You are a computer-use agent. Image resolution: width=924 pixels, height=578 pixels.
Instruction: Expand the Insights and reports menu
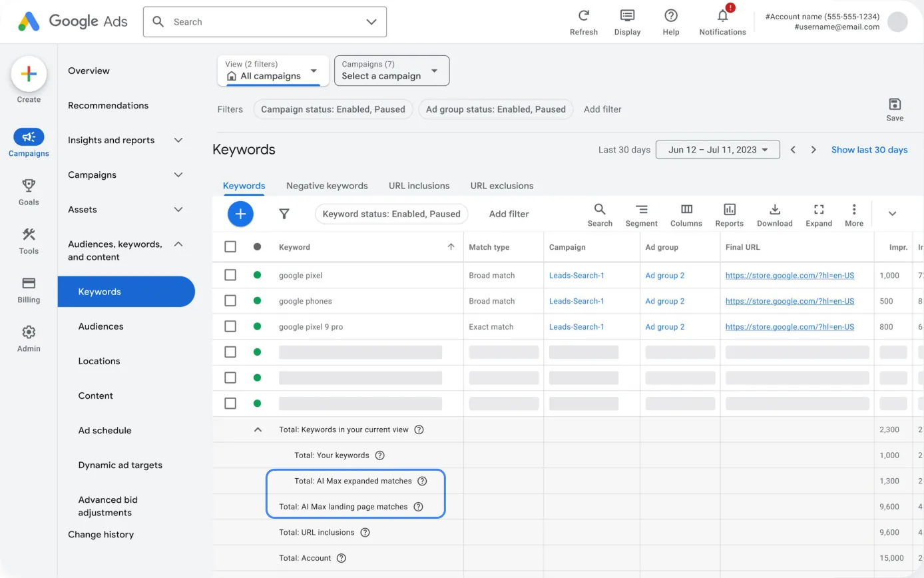pyautogui.click(x=178, y=140)
